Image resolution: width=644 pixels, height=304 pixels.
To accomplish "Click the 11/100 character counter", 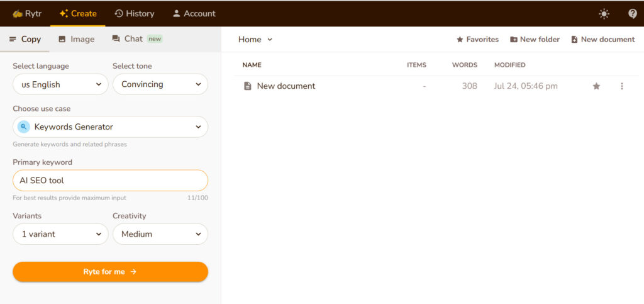I will pyautogui.click(x=197, y=198).
